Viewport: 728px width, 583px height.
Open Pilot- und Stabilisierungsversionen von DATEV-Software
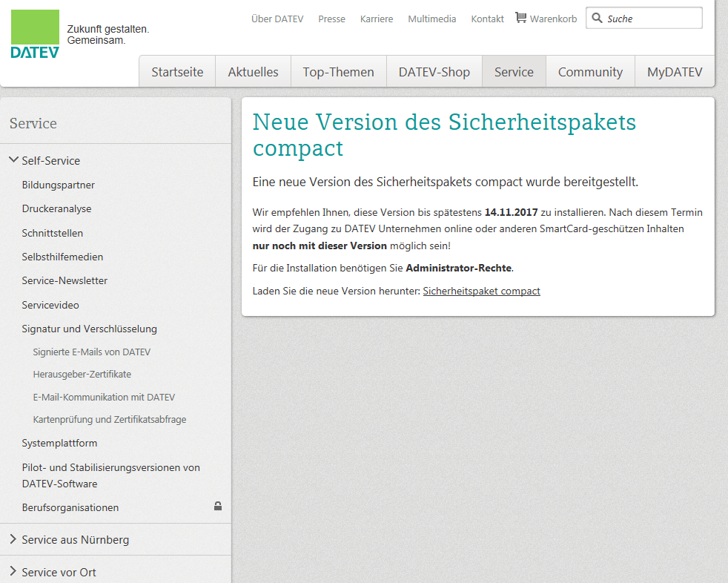point(111,475)
